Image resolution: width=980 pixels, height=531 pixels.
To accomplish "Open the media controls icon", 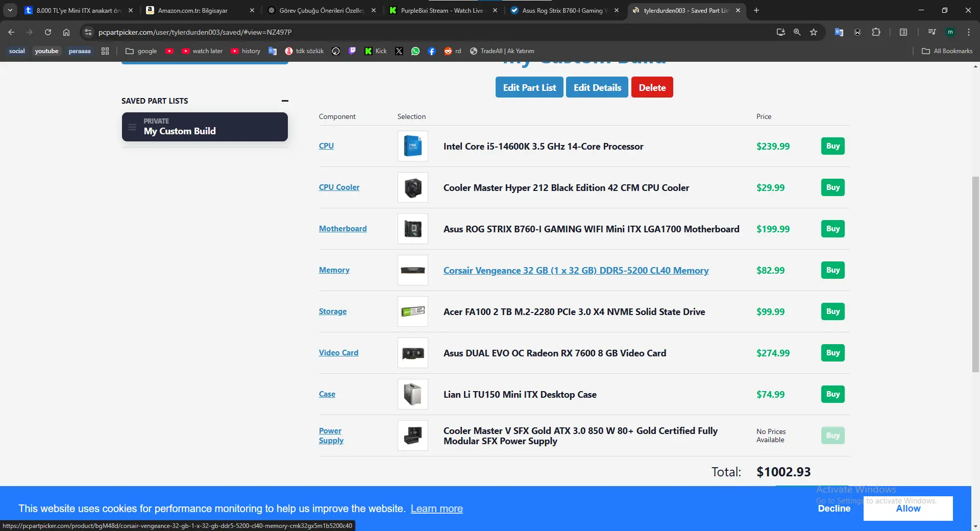I will tap(932, 32).
